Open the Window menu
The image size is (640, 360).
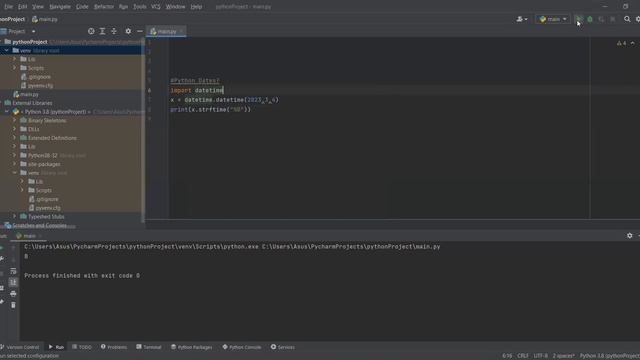[176, 7]
